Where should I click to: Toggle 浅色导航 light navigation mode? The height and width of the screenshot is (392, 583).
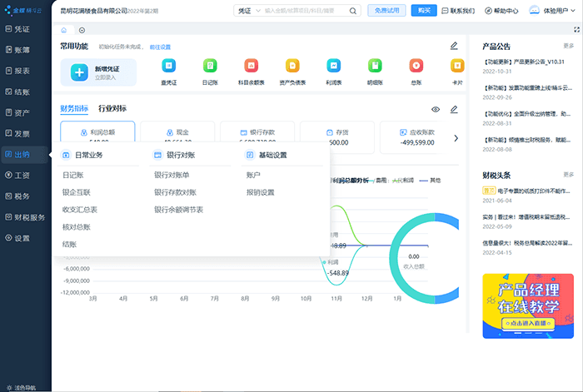click(21, 388)
